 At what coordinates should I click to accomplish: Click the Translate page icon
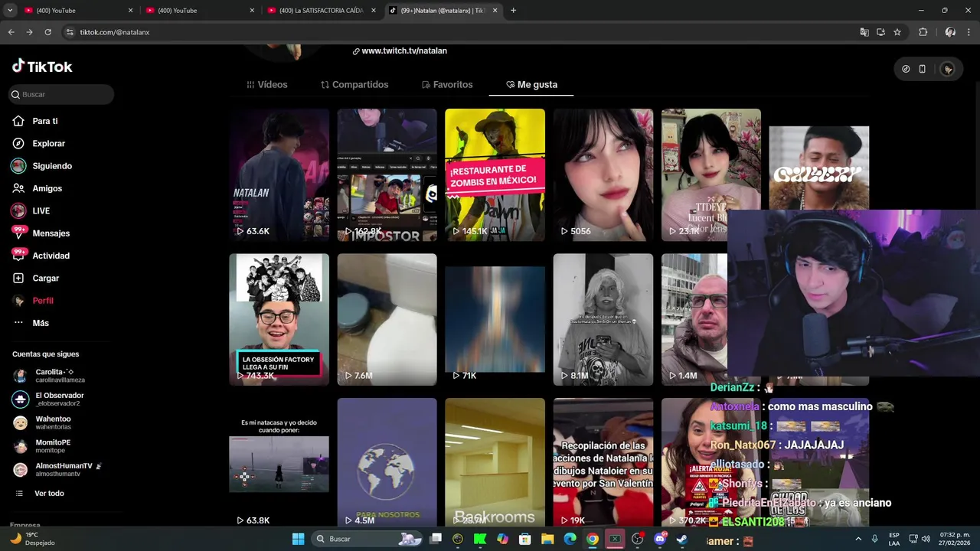click(864, 32)
